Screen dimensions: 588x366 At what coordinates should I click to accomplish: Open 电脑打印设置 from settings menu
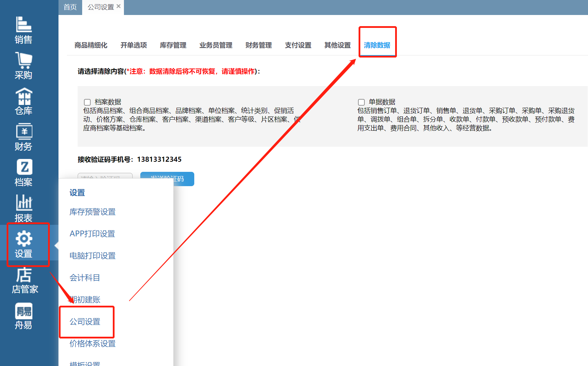coord(93,256)
